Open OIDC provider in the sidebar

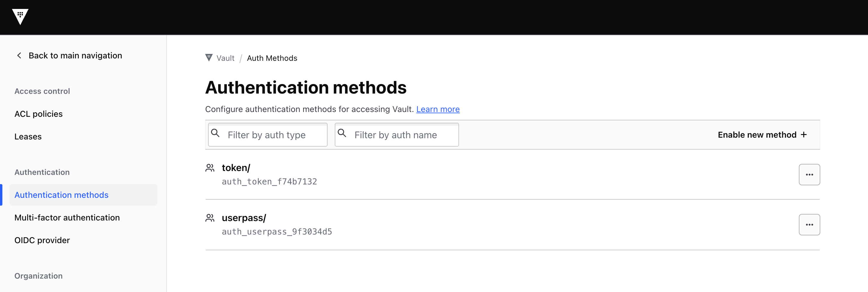coord(42,240)
